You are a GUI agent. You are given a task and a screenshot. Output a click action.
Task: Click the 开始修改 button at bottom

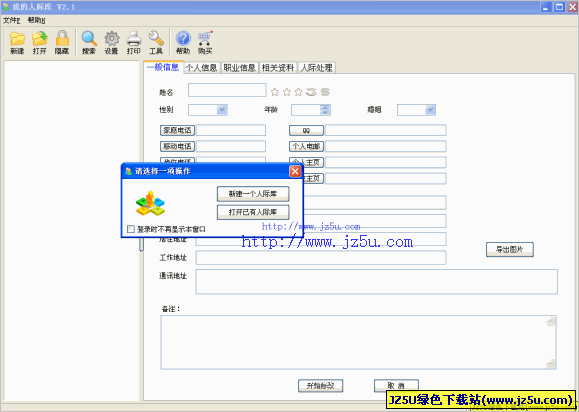tap(321, 386)
